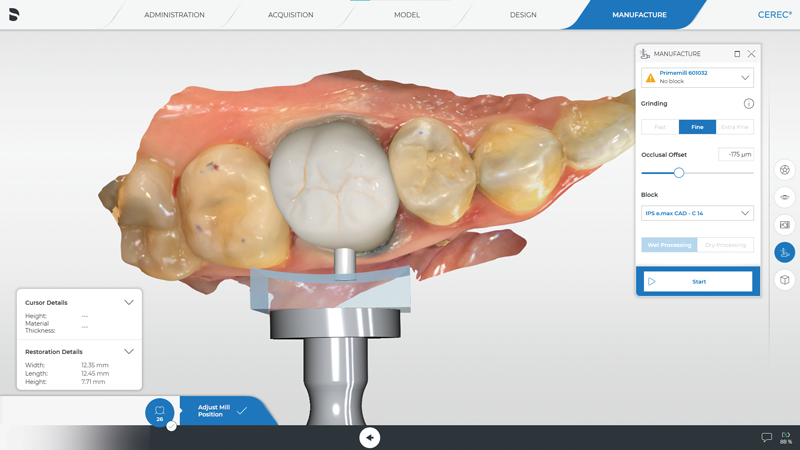800x450 pixels.
Task: Click the Occlusal Offset slider handle
Action: pos(679,173)
